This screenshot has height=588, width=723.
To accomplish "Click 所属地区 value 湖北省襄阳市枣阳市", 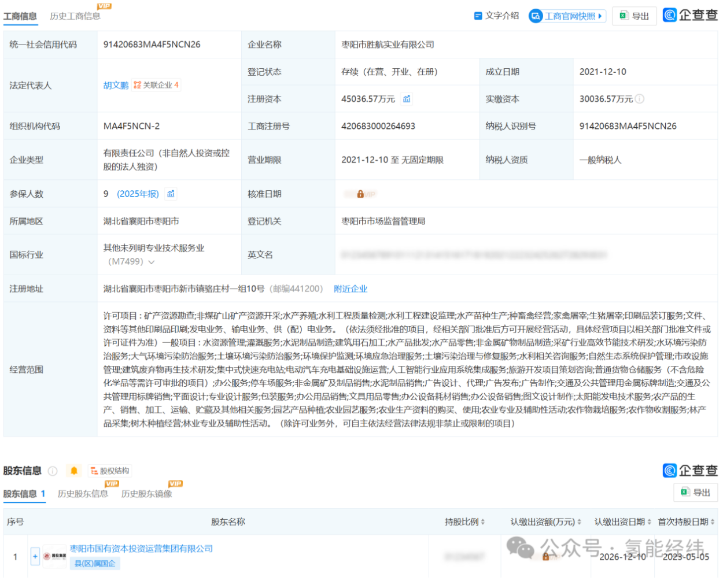I will [141, 221].
